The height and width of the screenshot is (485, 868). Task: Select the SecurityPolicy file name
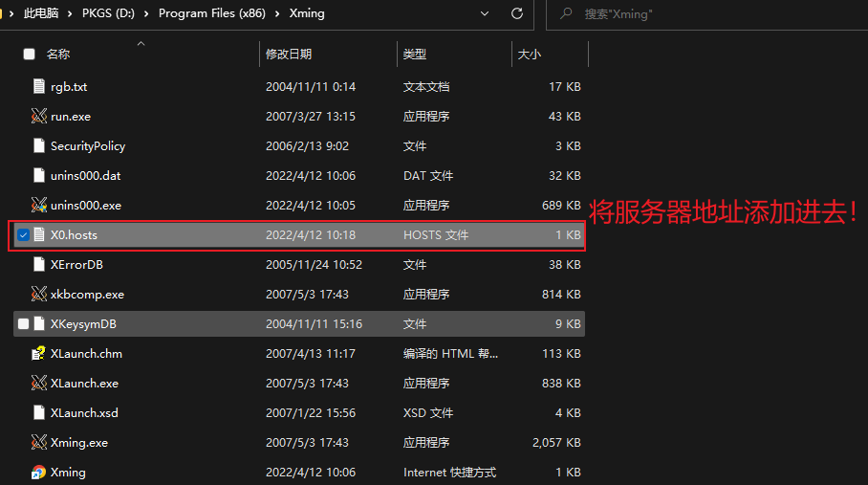coord(88,145)
